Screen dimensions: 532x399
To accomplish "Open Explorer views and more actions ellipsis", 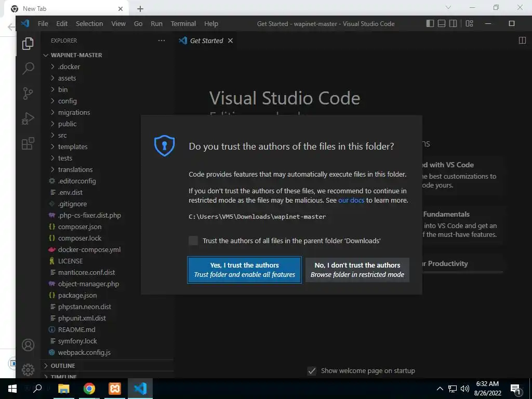I will (162, 41).
